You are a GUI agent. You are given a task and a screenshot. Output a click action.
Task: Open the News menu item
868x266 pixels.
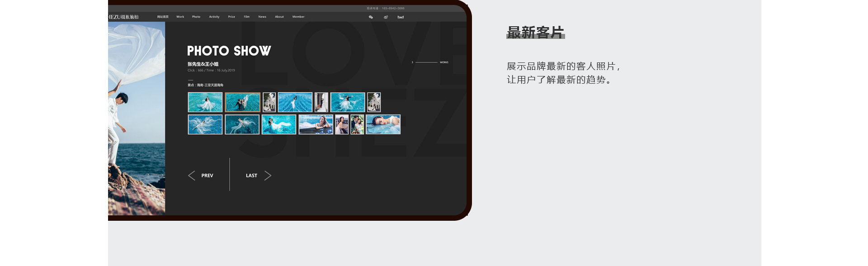click(262, 17)
